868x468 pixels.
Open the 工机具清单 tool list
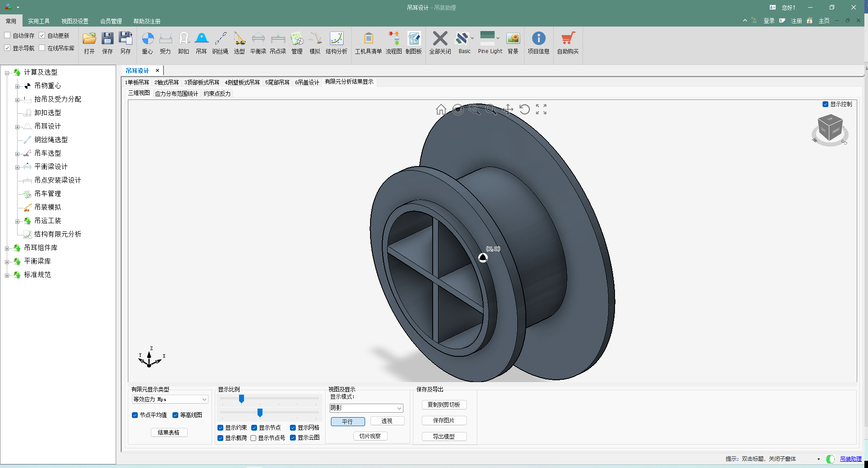[x=368, y=43]
